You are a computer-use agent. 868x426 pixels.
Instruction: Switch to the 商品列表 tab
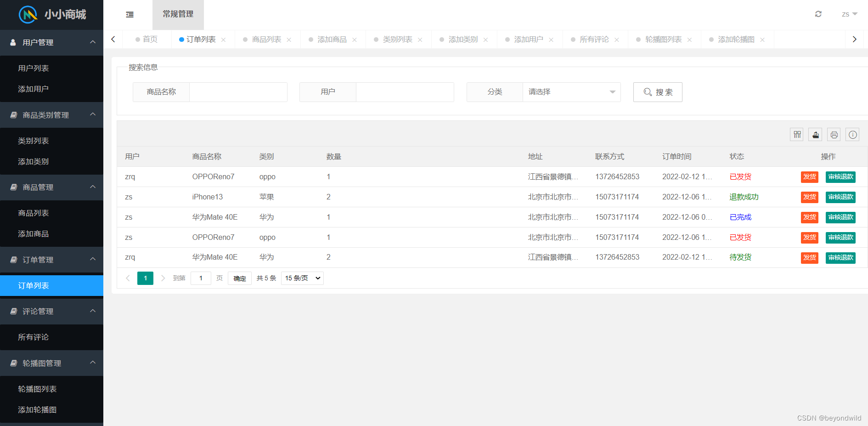coord(266,40)
